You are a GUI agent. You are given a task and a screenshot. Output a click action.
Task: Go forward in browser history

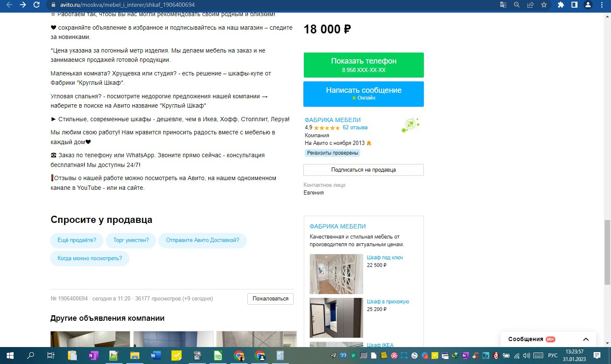click(23, 5)
